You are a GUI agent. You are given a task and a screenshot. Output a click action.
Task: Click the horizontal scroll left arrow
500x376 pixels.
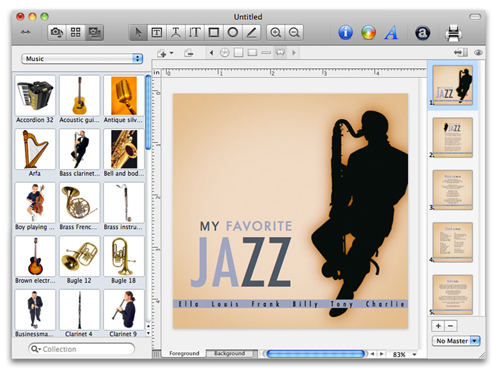pos(373,354)
